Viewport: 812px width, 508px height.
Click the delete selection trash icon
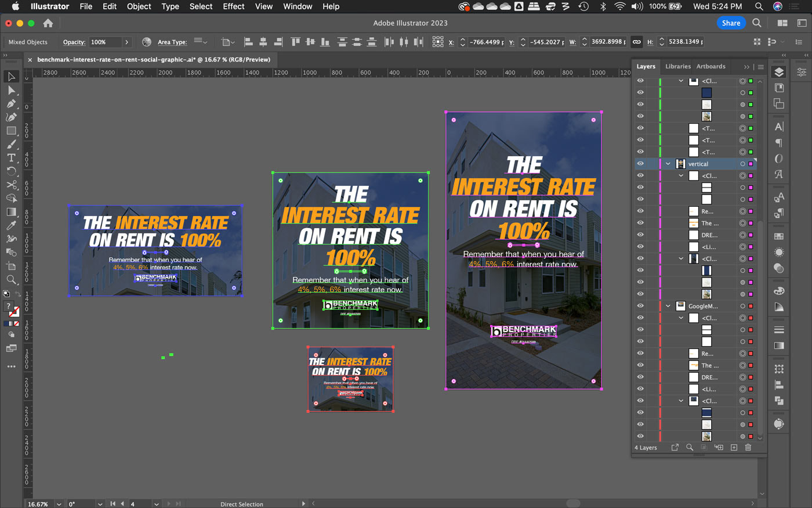pyautogui.click(x=748, y=448)
